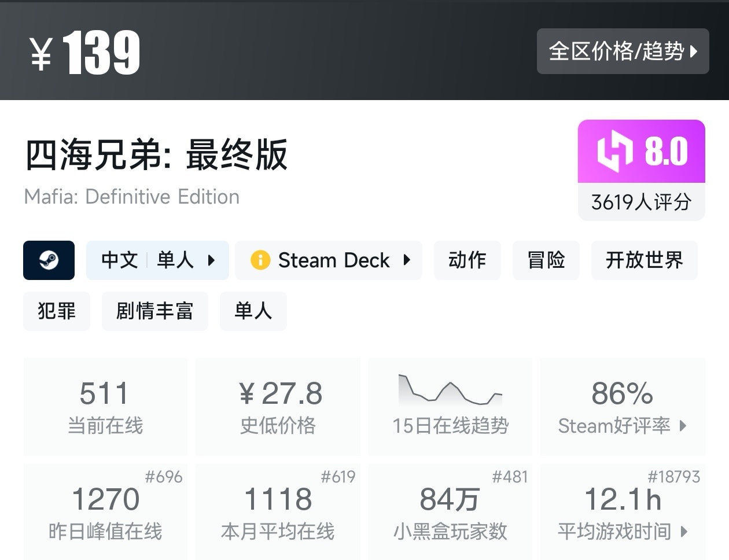Select the 剧情丰富 tag
The image size is (729, 560).
[x=154, y=311]
